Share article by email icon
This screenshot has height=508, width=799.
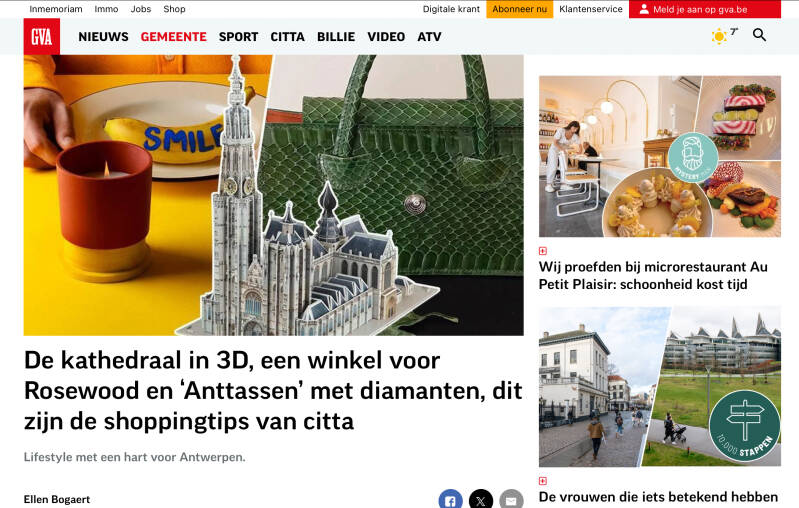pos(511,500)
